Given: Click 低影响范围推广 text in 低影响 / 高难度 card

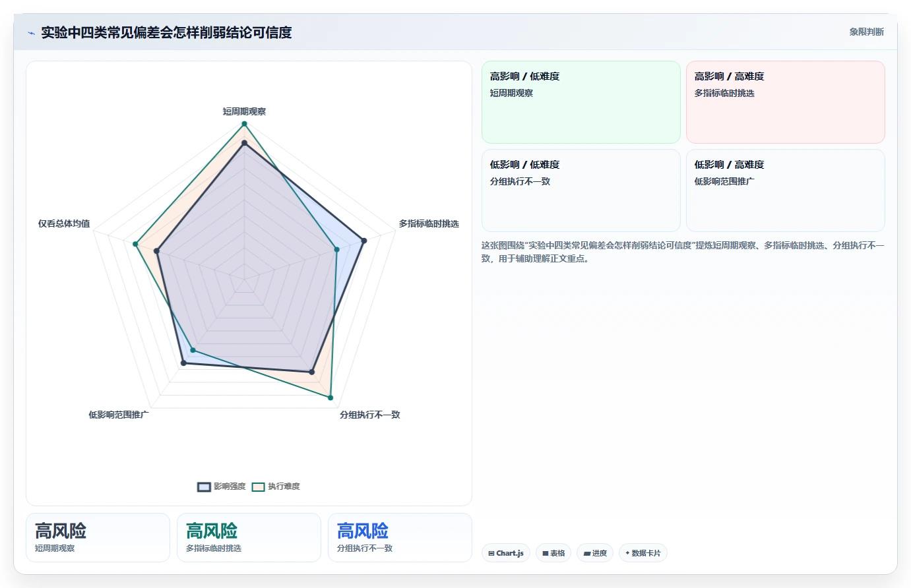Looking at the screenshot, I should click(724, 181).
